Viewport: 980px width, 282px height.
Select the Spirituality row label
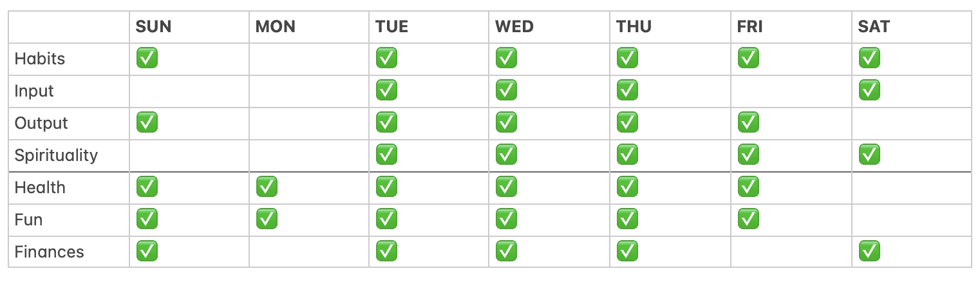point(56,156)
